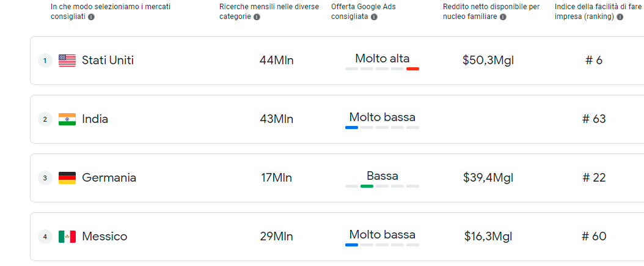Open info icon for Reddito netto disponibile

(x=503, y=17)
